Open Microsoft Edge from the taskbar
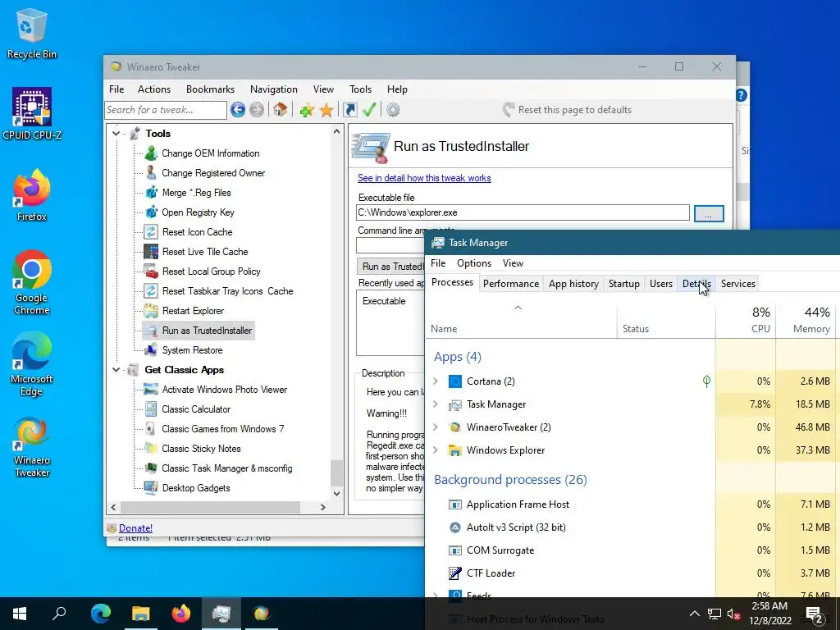The height and width of the screenshot is (630, 840). (100, 614)
